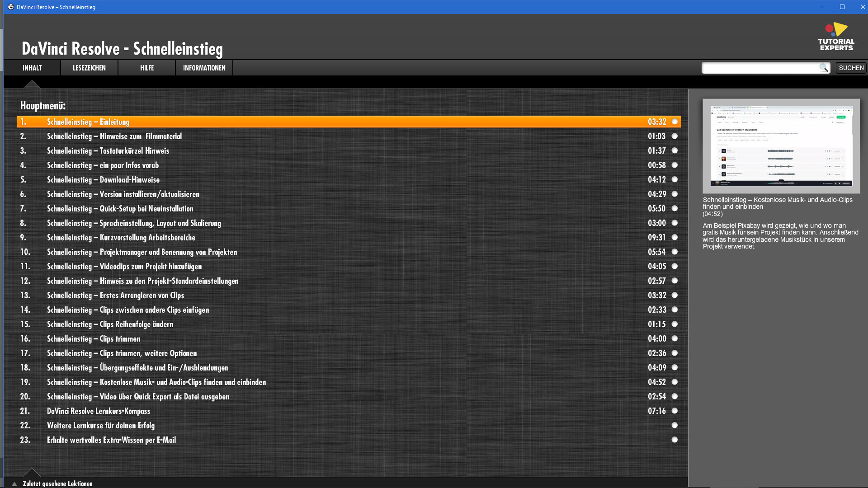Click the lesson preview thumbnail

pos(781,146)
